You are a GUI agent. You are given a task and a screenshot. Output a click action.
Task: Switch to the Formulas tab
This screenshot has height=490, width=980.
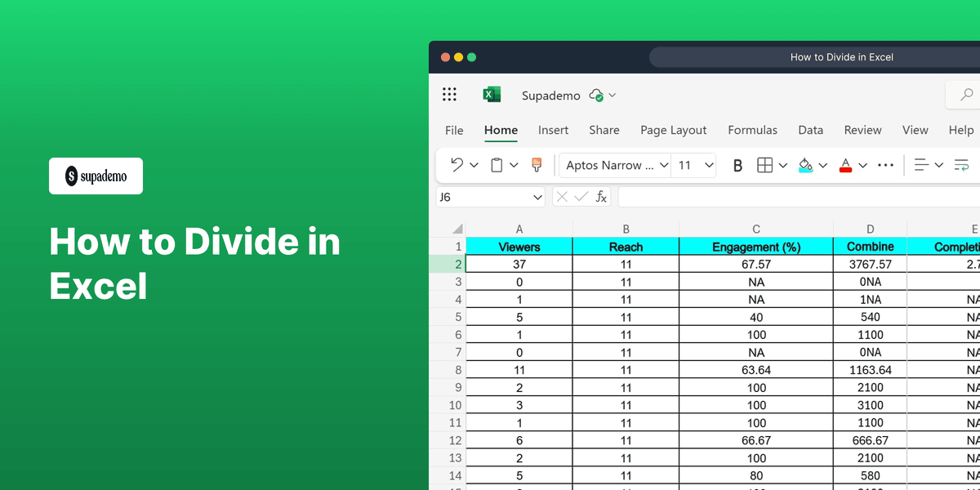[x=752, y=130]
